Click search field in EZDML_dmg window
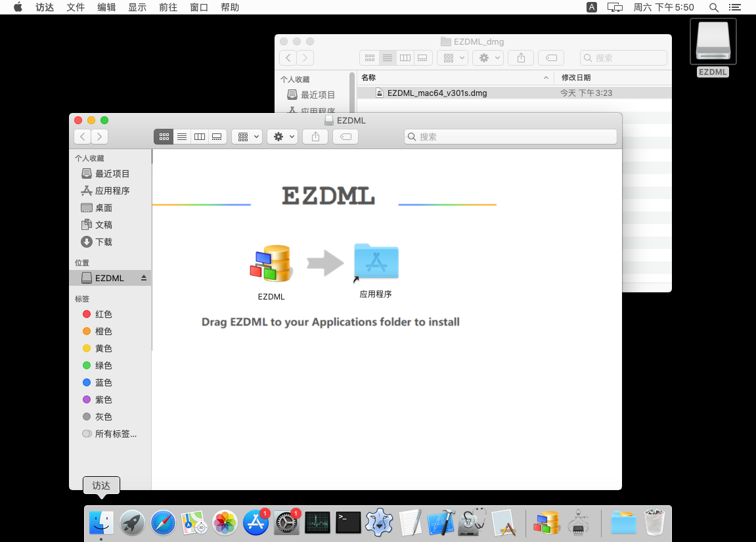This screenshot has width=756, height=542. [x=623, y=58]
